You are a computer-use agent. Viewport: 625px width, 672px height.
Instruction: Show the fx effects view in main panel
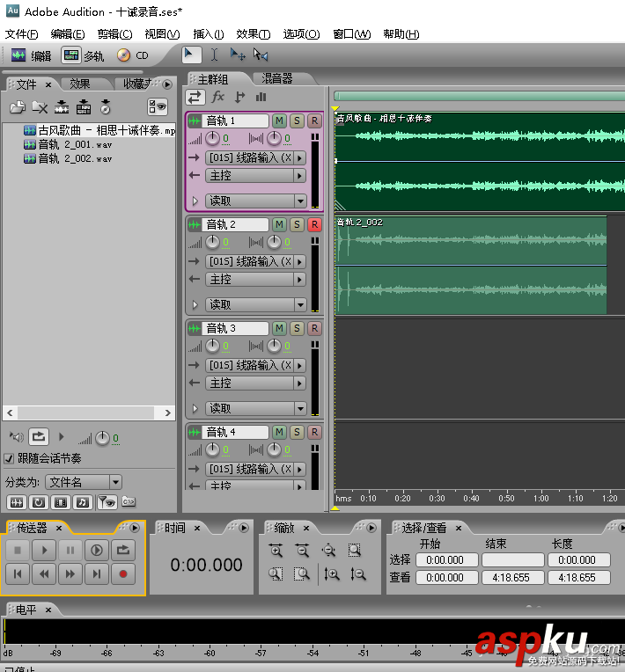point(218,98)
